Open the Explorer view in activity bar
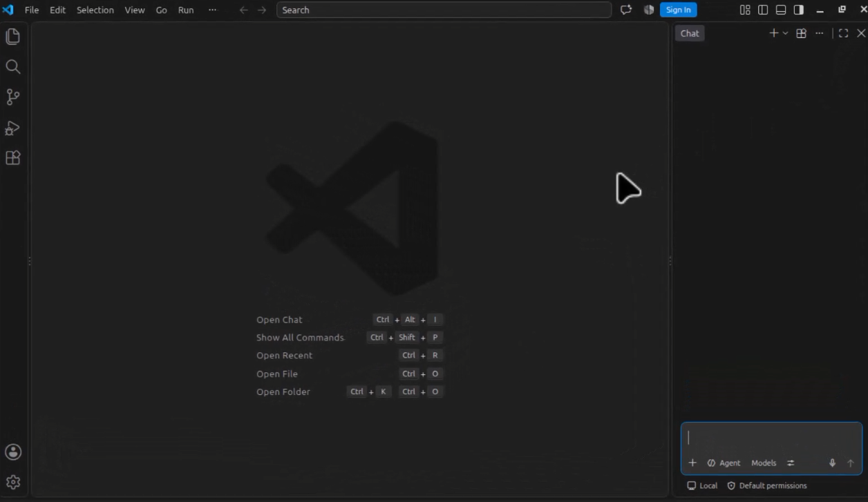The width and height of the screenshot is (868, 502). click(12, 37)
